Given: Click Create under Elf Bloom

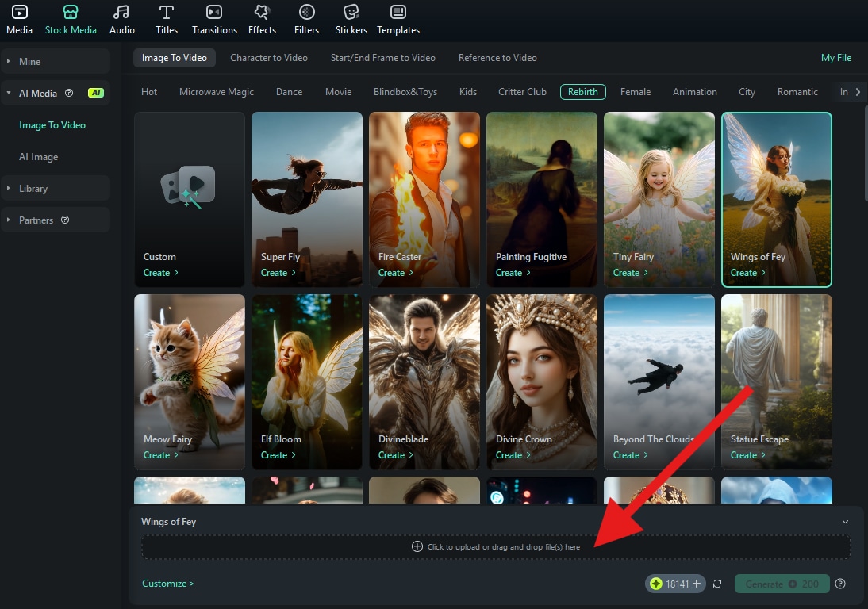Looking at the screenshot, I should tap(278, 455).
